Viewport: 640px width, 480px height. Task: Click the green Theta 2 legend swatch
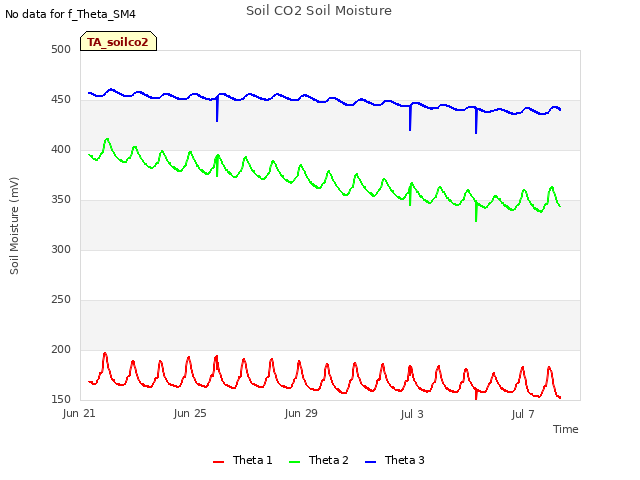294,462
